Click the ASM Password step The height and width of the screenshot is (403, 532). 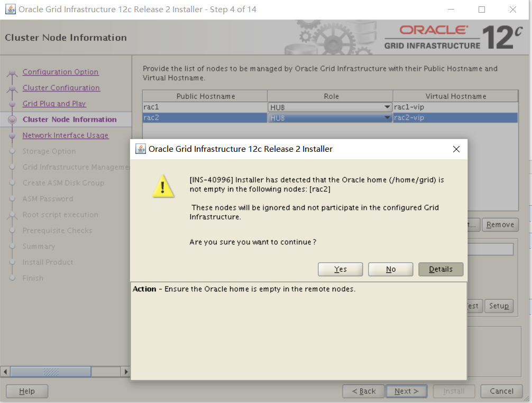click(48, 199)
